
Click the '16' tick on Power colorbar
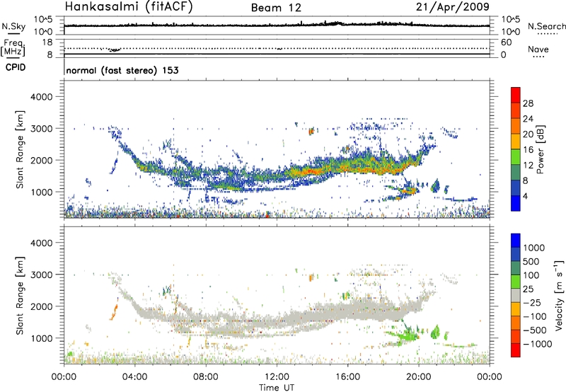[528, 150]
